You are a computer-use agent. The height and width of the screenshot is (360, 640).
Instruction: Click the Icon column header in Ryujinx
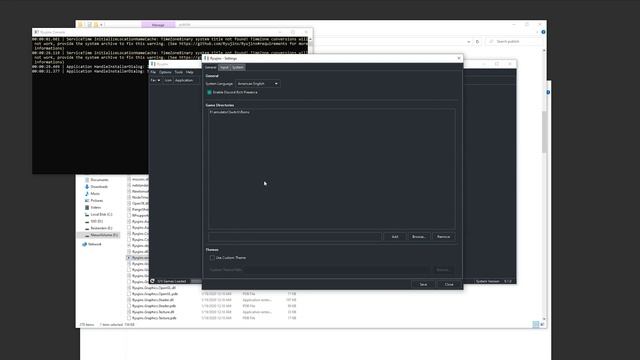(168, 80)
